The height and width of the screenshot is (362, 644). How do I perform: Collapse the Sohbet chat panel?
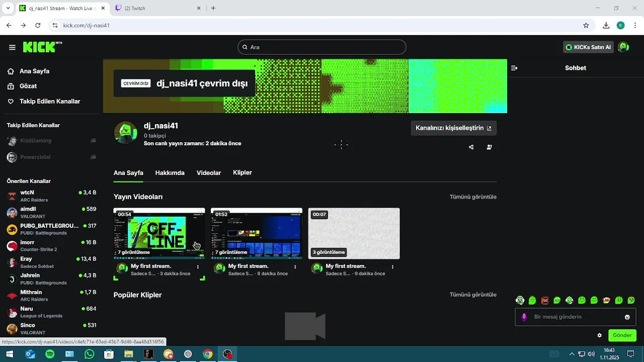(x=514, y=68)
